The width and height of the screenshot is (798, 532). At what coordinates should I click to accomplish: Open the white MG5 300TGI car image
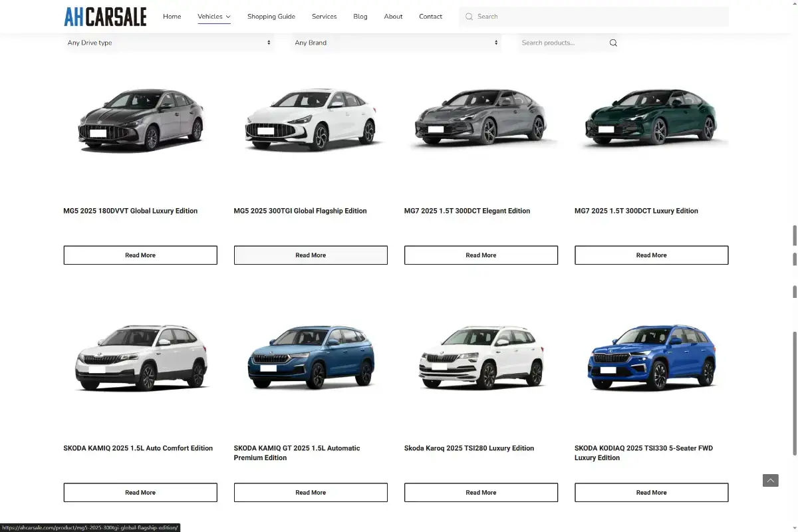point(311,120)
